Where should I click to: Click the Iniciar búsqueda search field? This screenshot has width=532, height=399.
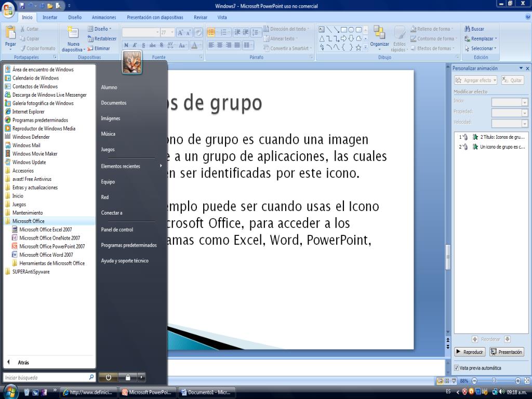pos(49,377)
